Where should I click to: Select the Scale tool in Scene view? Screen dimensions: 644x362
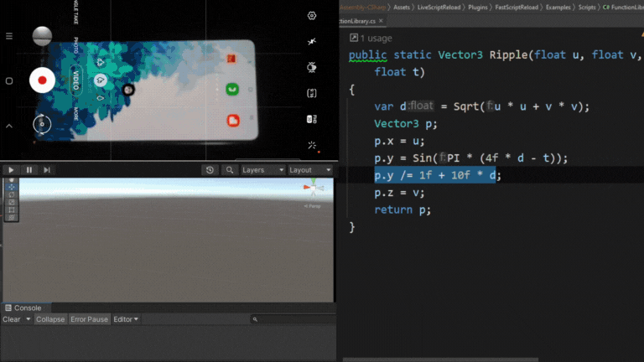point(12,202)
